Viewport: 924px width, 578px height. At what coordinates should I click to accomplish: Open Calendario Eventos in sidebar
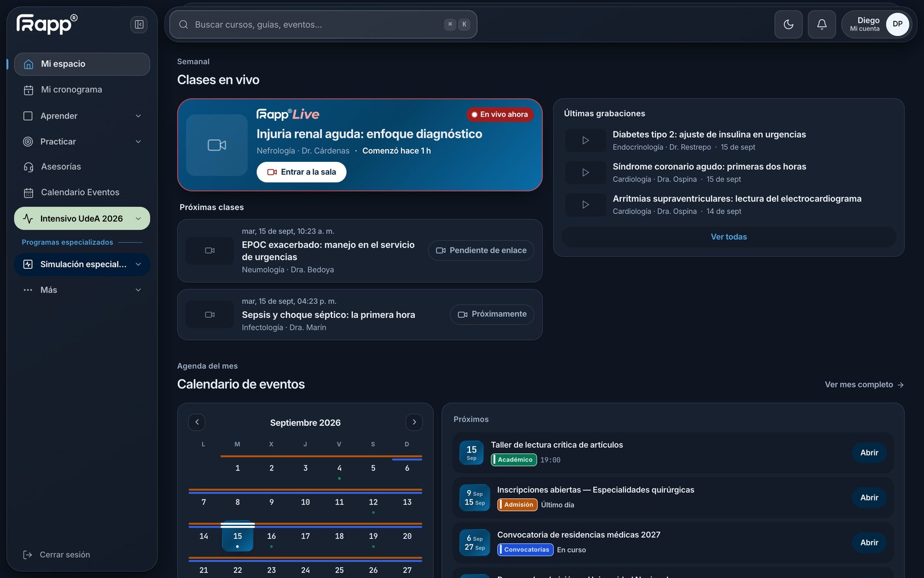pyautogui.click(x=82, y=192)
